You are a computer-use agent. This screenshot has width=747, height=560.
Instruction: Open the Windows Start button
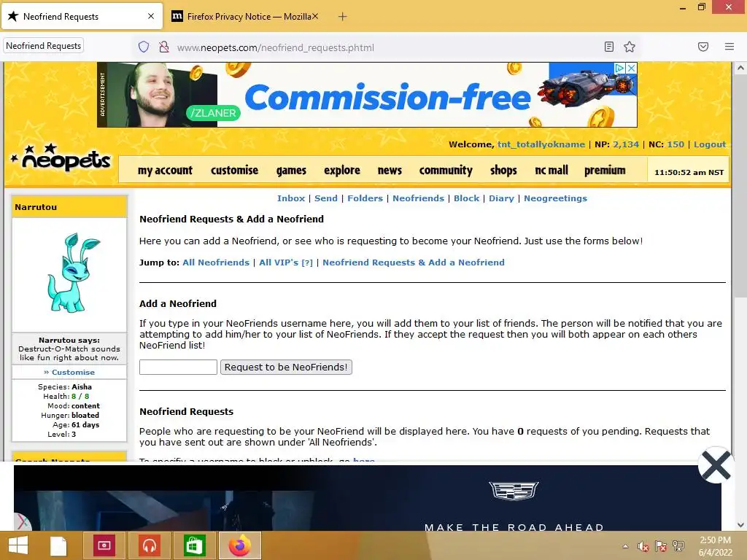(18, 545)
